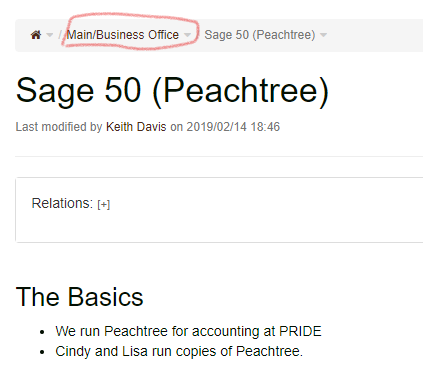The image size is (423, 380).
Task: Click the slash separator in the breadcrumb
Action: [x=60, y=35]
